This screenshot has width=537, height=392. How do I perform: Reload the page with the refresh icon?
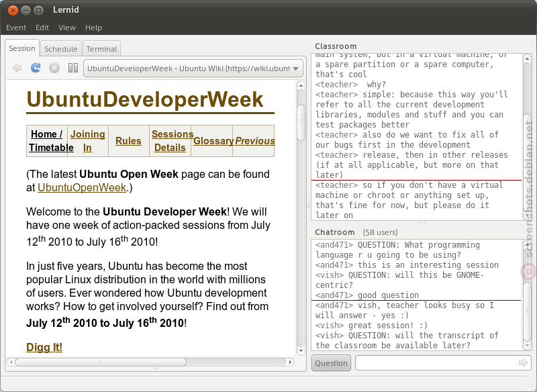(x=36, y=68)
